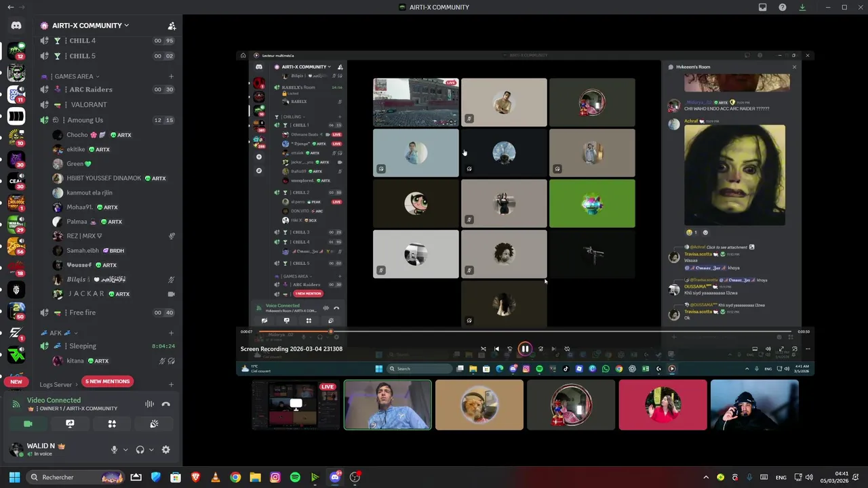Expand AIRTI-X COMMUNITY server menu
This screenshot has height=488, width=868.
pyautogui.click(x=91, y=26)
